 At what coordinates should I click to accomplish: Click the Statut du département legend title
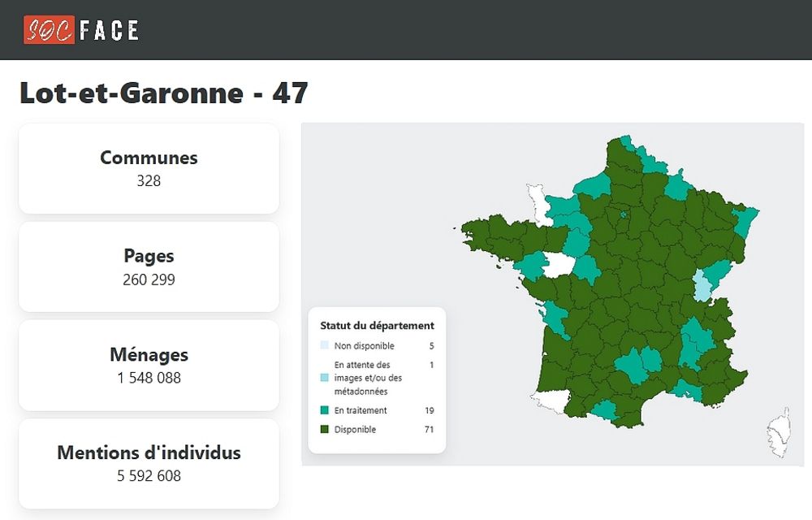377,326
